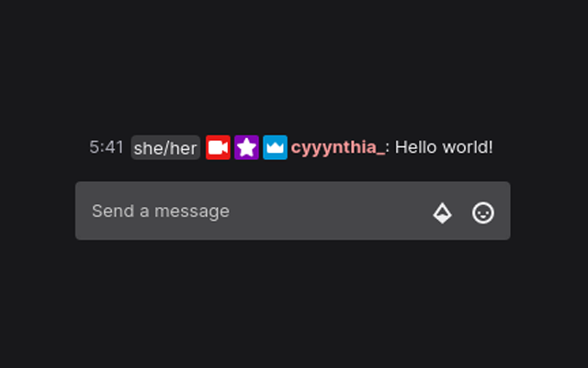588x368 pixels.
Task: Click the she/her pronoun badge
Action: point(165,147)
